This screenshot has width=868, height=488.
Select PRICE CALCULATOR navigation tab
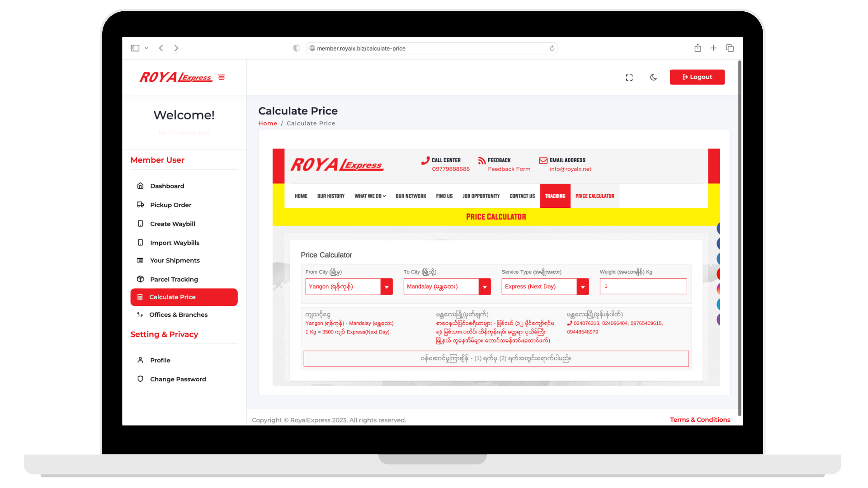[595, 196]
